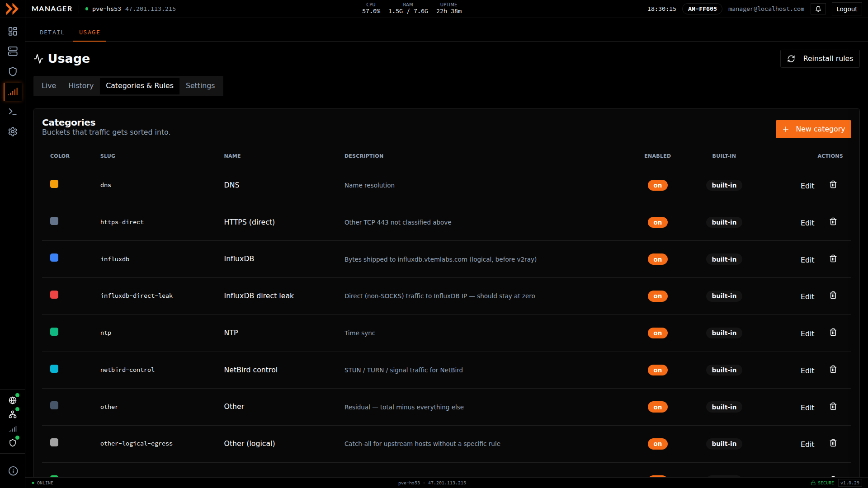Screen dimensions: 868x488
Task: Switch to the DETAIL tab
Action: pyautogui.click(x=52, y=33)
